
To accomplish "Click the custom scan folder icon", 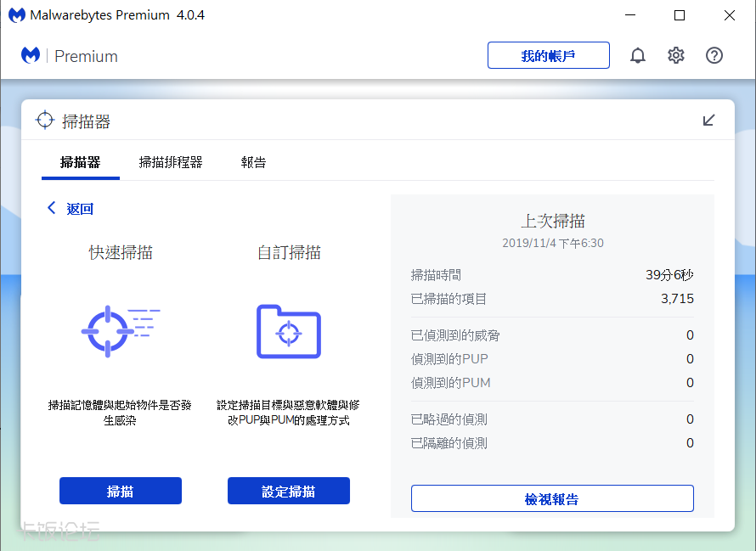I will click(289, 331).
